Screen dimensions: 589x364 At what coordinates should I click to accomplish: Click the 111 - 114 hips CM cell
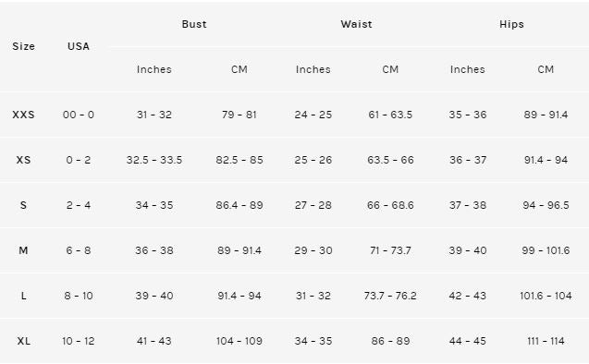pyautogui.click(x=546, y=341)
